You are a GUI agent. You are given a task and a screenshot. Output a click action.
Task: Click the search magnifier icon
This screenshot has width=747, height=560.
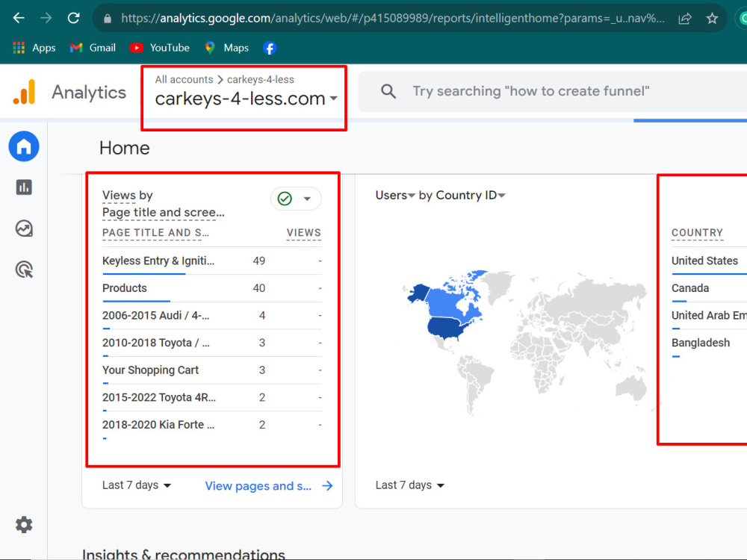tap(388, 91)
